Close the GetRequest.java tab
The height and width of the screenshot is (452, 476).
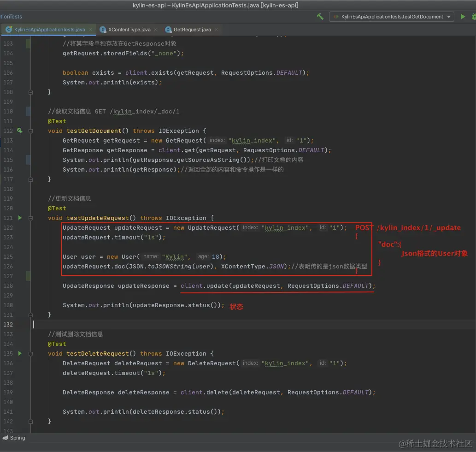pyautogui.click(x=216, y=30)
